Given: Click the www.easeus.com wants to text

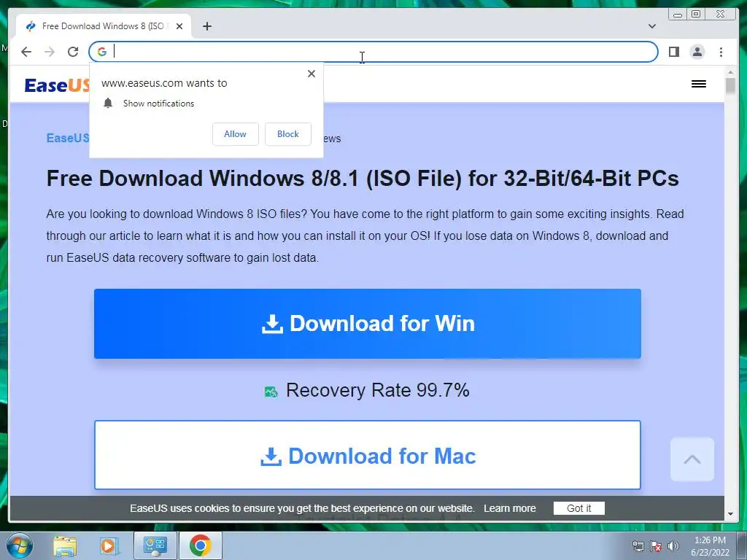Looking at the screenshot, I should tap(164, 83).
